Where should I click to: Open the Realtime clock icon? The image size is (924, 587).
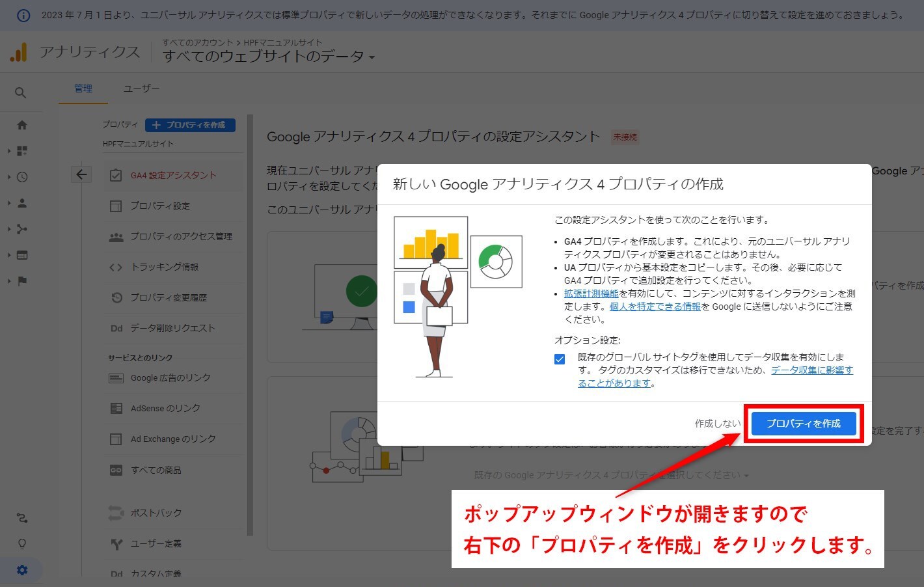(22, 177)
